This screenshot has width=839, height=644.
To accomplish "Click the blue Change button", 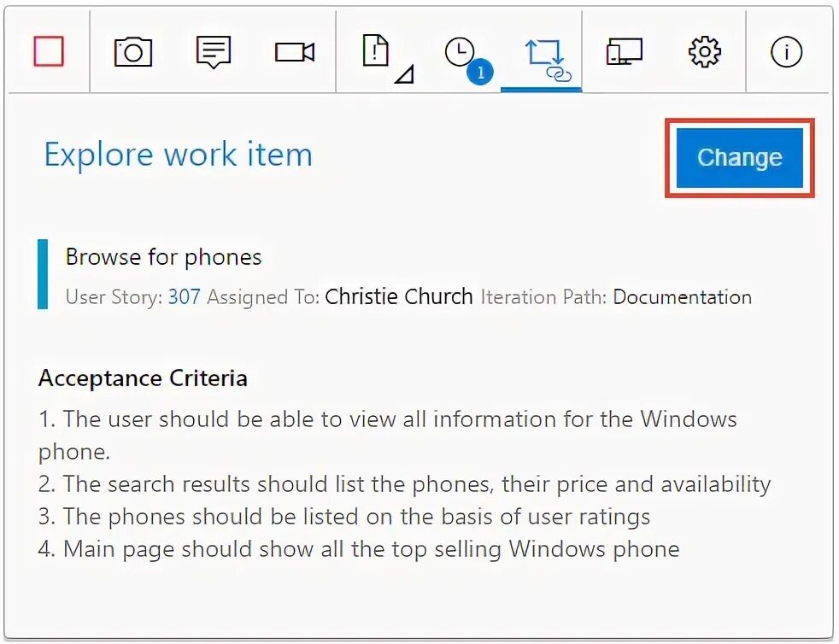I will tap(740, 158).
